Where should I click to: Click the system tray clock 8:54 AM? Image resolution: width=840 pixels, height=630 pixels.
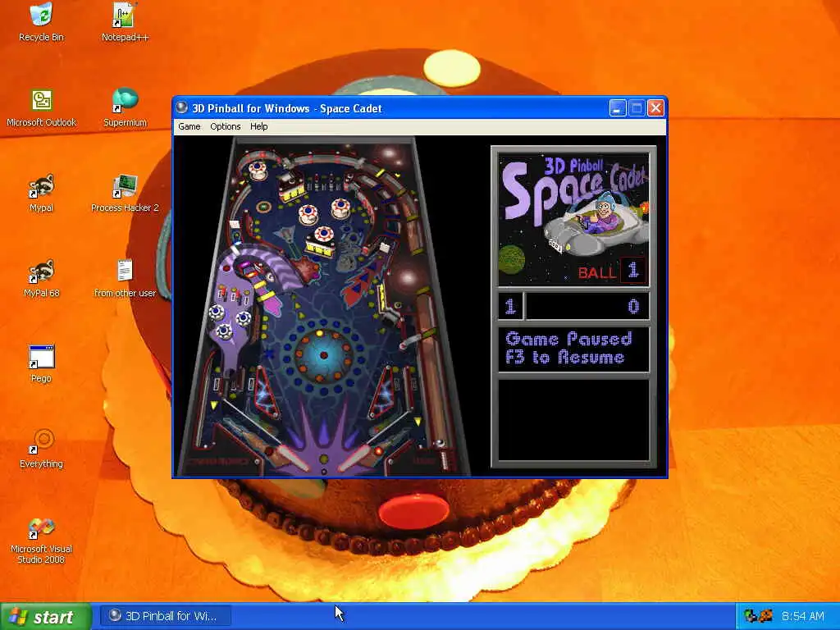pos(802,616)
